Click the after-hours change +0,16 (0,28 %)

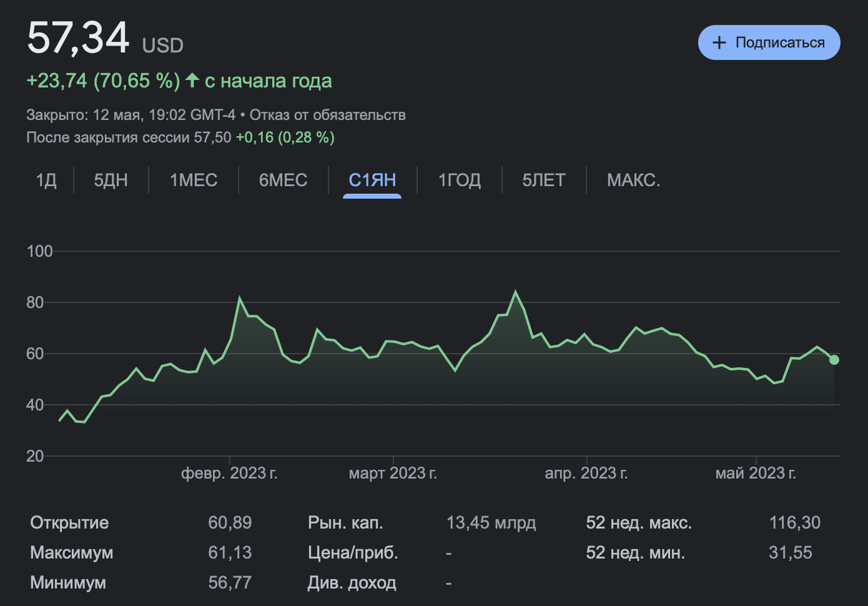(x=285, y=137)
